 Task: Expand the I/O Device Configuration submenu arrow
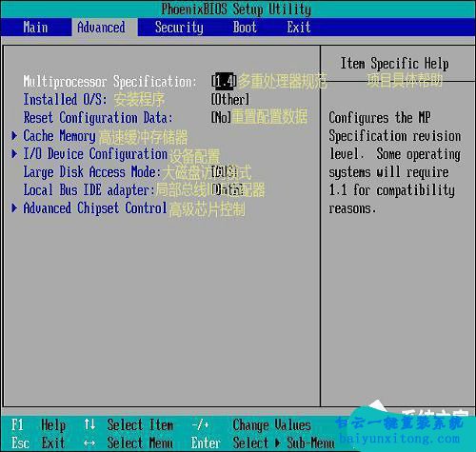pyautogui.click(x=14, y=154)
